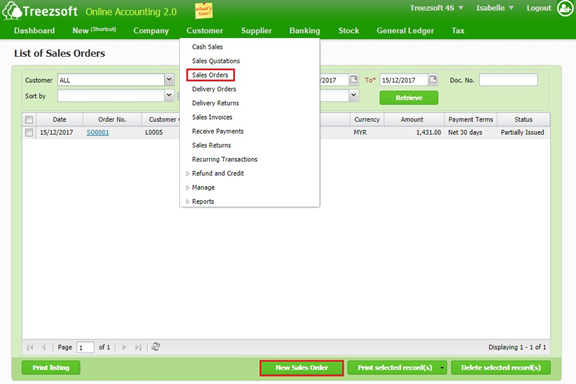This screenshot has width=576, height=384.
Task: Expand the Print selected record(s) arrow
Action: point(442,368)
